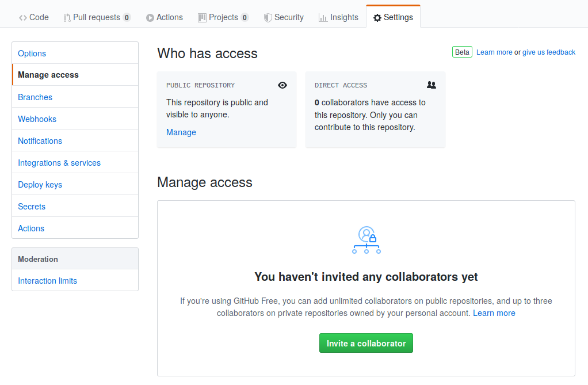The image size is (588, 385).
Task: Click the Code brackets icon in tab bar
Action: 23,17
